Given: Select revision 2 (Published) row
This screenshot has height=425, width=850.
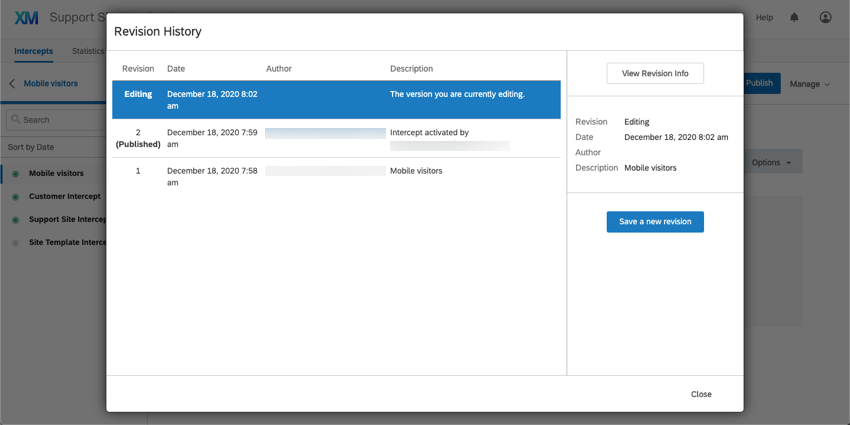Looking at the screenshot, I should click(x=336, y=138).
